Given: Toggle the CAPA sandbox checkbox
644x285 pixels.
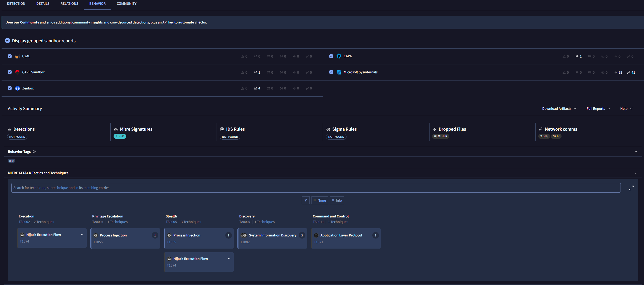Looking at the screenshot, I should 331,56.
